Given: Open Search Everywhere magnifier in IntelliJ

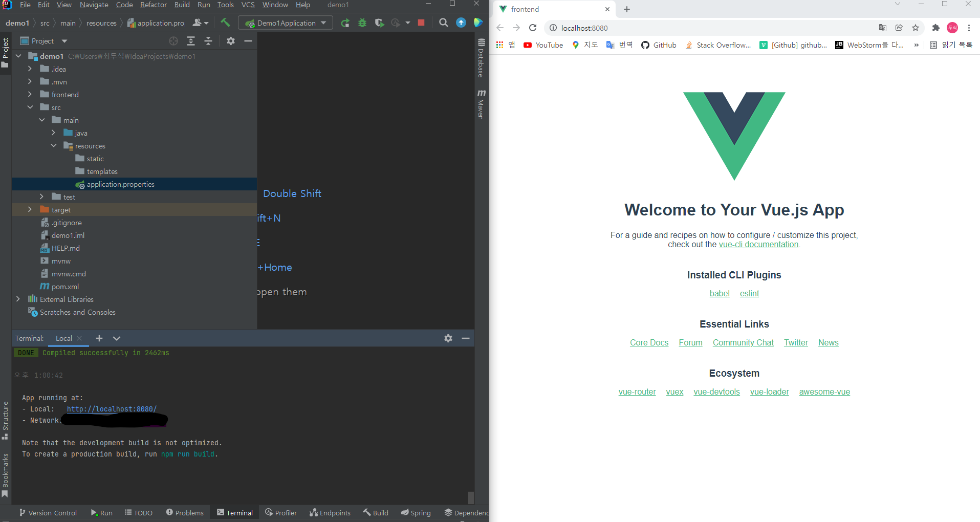Looking at the screenshot, I should 444,23.
